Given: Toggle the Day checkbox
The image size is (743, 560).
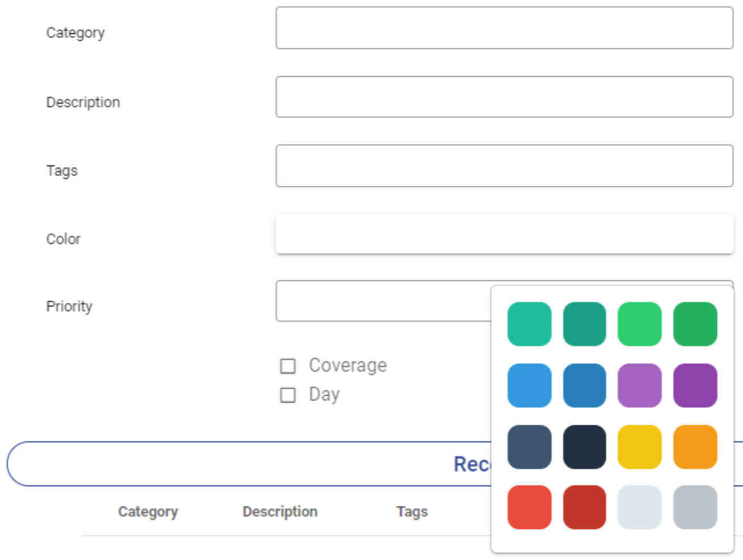Looking at the screenshot, I should (288, 395).
